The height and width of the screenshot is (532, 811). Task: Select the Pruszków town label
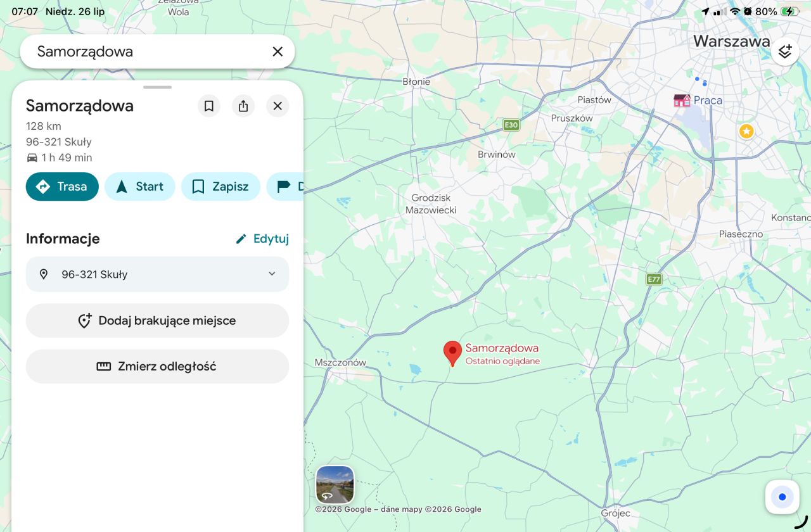coord(572,118)
